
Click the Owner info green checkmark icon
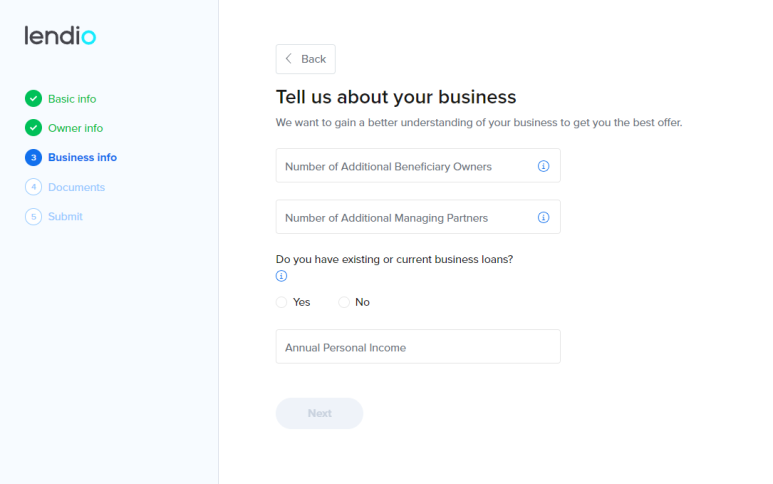coord(34,128)
